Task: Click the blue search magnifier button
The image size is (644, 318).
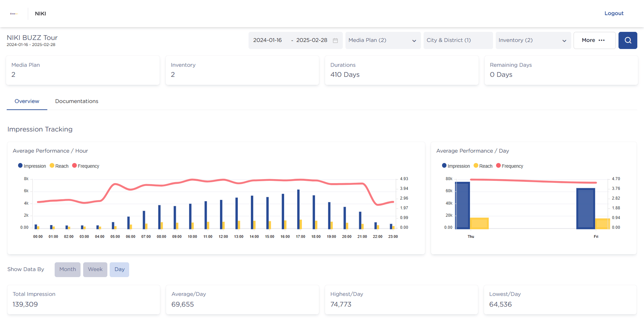Action: pos(628,40)
